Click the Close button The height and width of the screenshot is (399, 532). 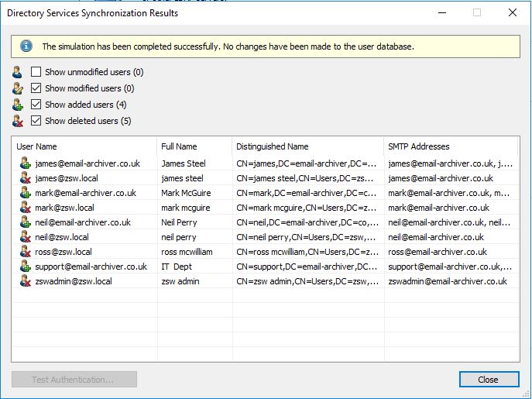click(x=489, y=380)
